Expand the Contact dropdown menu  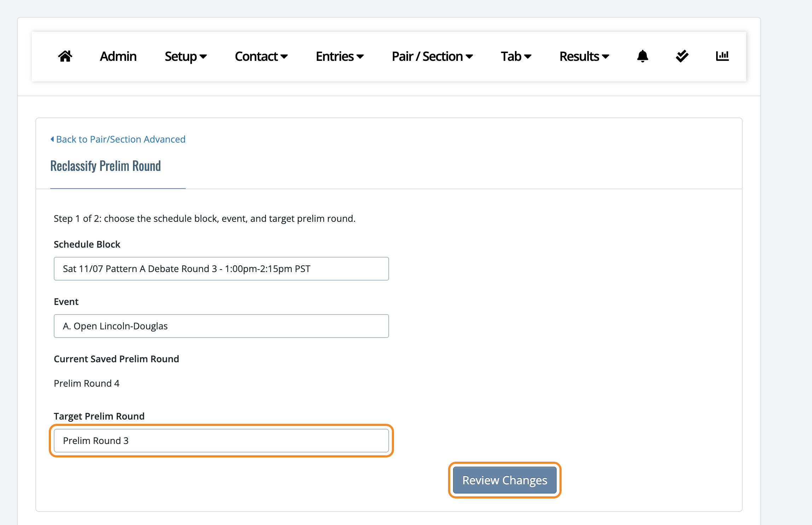(x=261, y=57)
